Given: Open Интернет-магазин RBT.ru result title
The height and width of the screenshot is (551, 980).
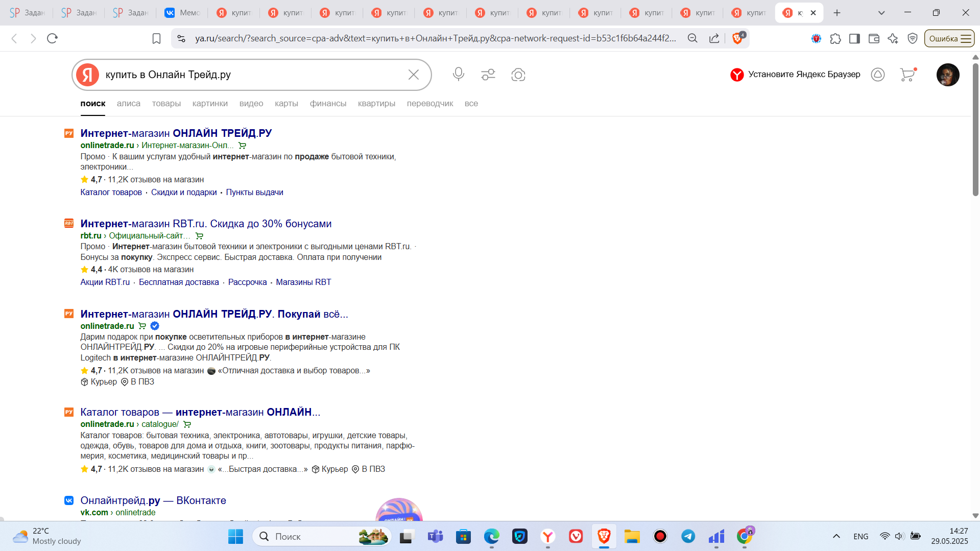Looking at the screenshot, I should [x=206, y=224].
